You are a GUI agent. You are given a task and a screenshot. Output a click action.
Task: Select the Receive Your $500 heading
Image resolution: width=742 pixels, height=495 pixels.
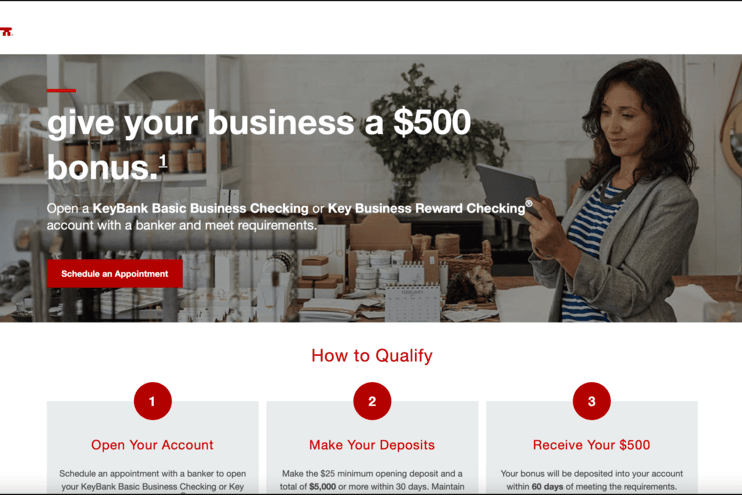(x=592, y=445)
